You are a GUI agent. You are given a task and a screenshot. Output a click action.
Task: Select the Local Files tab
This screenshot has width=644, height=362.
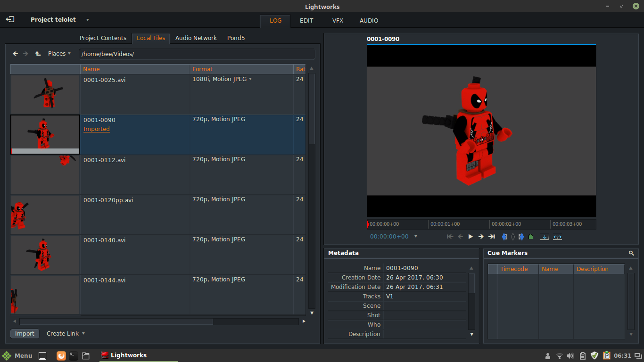pos(151,38)
